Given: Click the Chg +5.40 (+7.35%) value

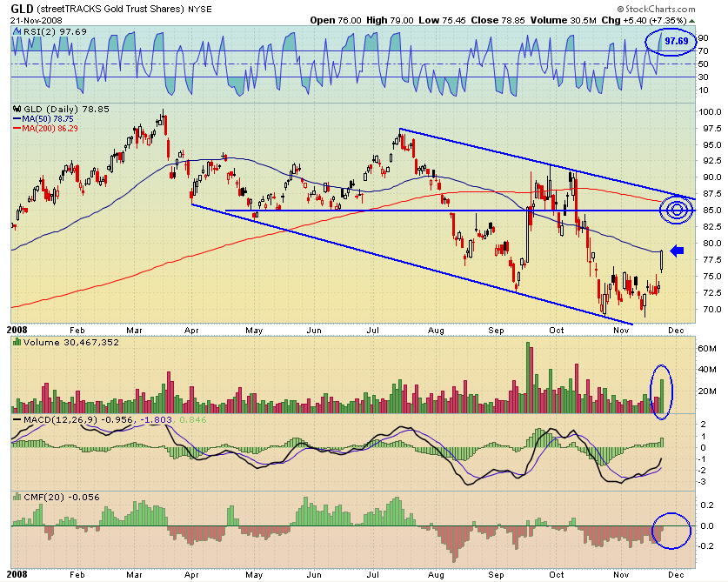Looking at the screenshot, I should pos(644,20).
